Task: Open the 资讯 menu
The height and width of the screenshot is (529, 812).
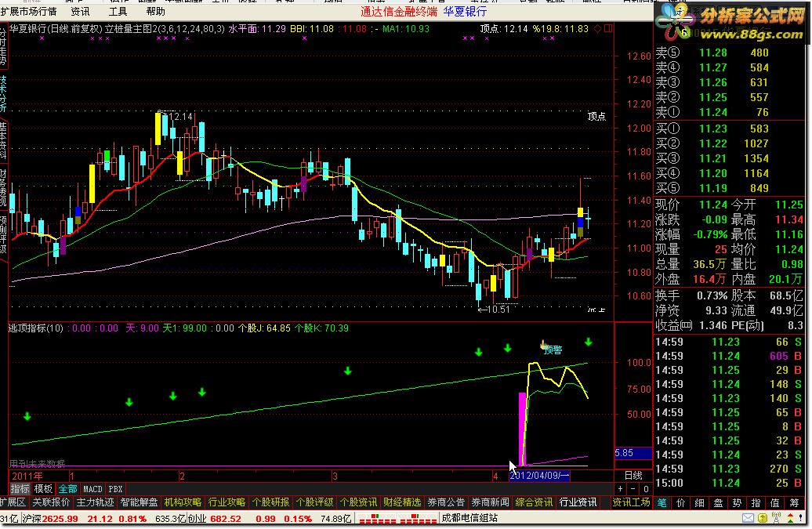Action: pyautogui.click(x=80, y=12)
